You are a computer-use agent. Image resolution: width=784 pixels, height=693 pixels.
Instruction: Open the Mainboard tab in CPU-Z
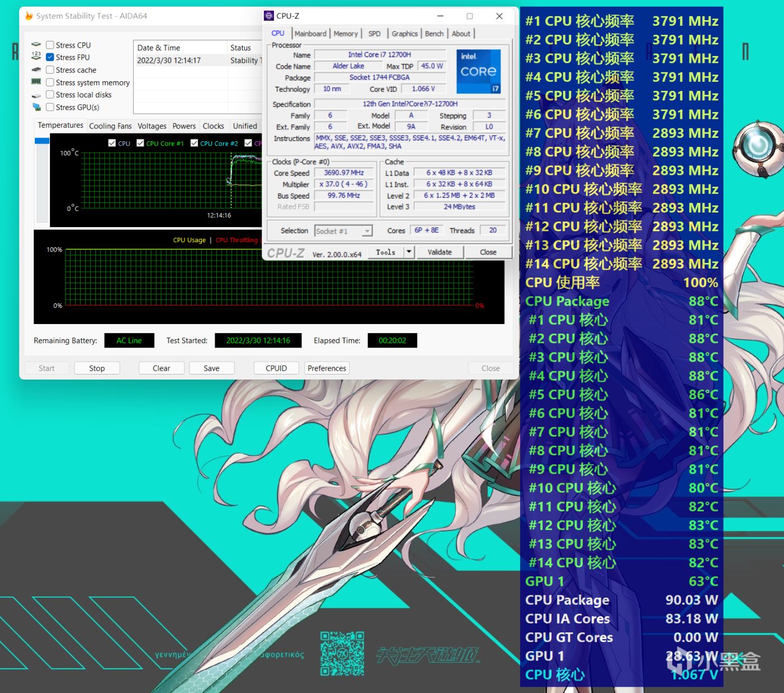coord(310,34)
